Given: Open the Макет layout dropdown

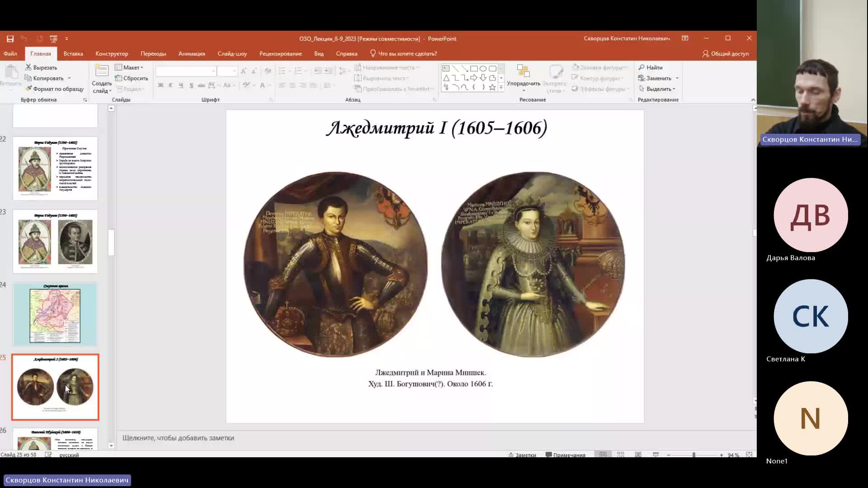Looking at the screenshot, I should pyautogui.click(x=129, y=67).
